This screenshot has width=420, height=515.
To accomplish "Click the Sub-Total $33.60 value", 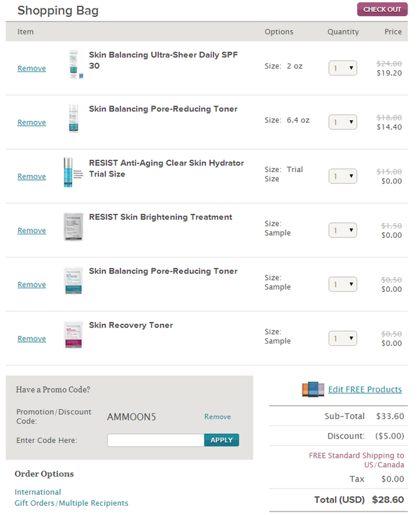I will coord(390,416).
